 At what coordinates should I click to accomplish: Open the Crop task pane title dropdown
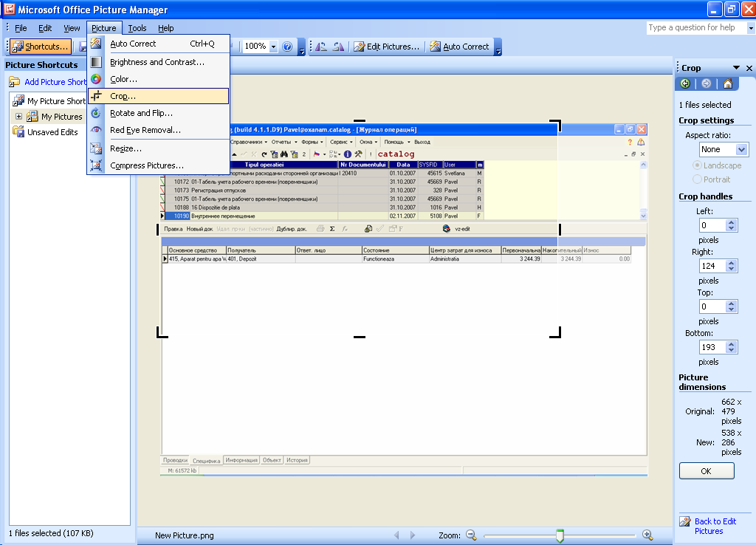coord(736,67)
